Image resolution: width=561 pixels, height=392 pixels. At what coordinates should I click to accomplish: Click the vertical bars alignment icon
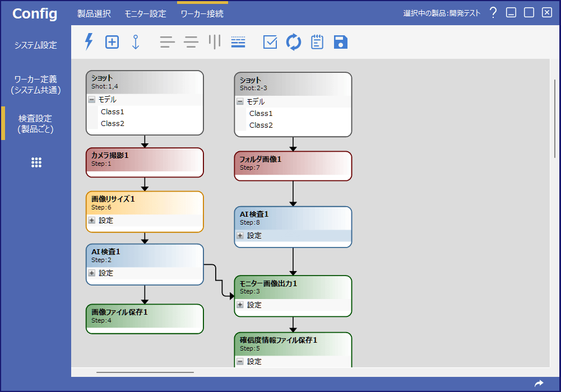(x=214, y=42)
